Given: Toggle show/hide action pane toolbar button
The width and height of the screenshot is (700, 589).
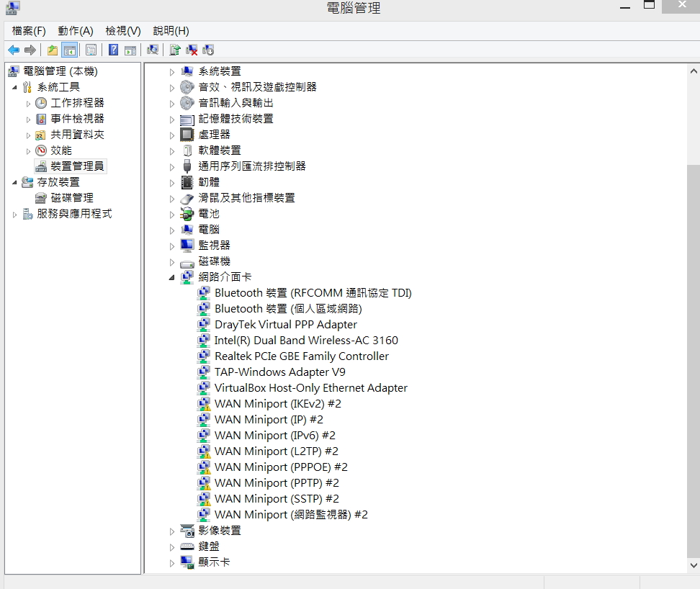Looking at the screenshot, I should [130, 50].
